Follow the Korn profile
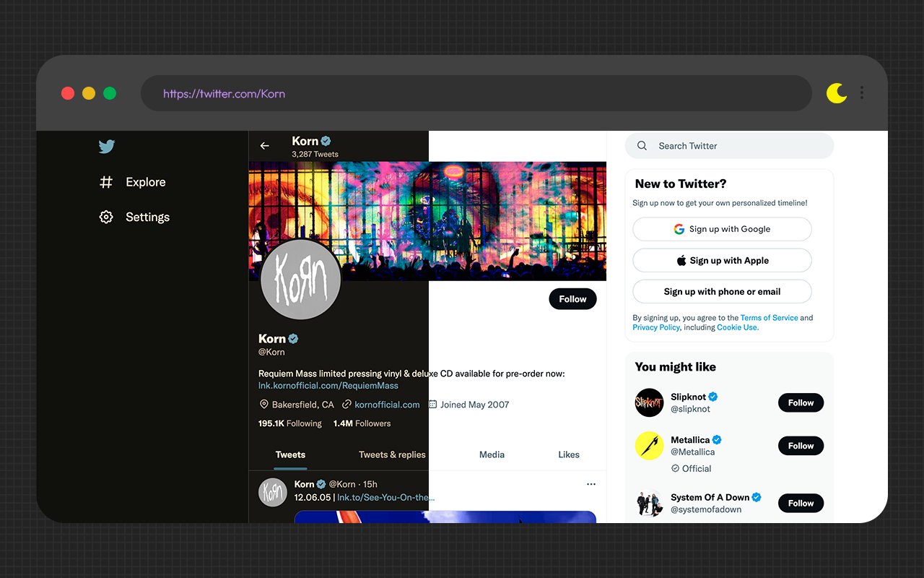The width and height of the screenshot is (924, 578). [x=572, y=299]
